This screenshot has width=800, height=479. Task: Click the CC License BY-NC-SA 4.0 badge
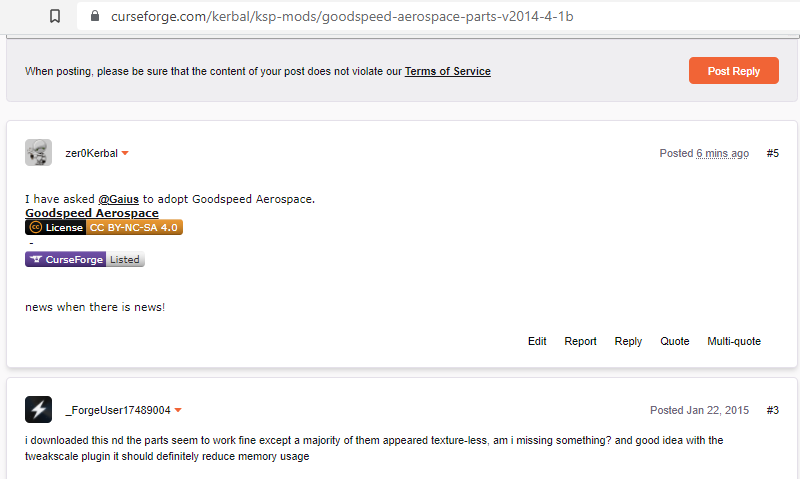point(104,228)
